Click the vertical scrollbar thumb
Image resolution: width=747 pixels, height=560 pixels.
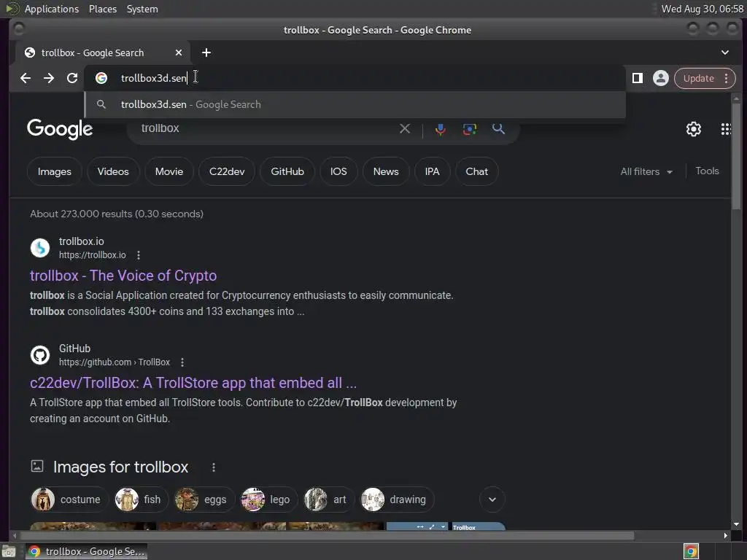737,155
